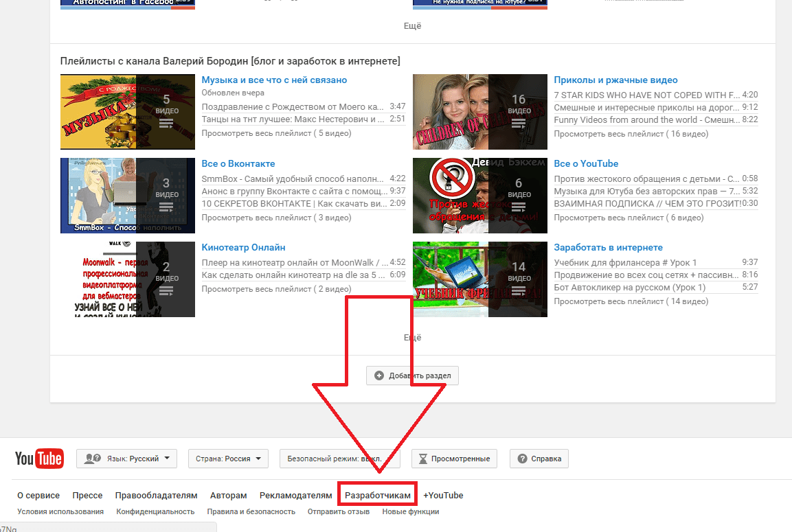Image resolution: width=792 pixels, height=532 pixels.
Task: Click the plus icon on Добавить раздел
Action: coord(378,375)
